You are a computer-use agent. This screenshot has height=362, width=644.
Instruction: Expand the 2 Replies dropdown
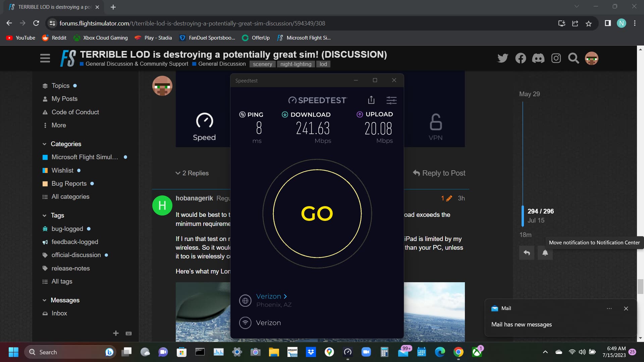click(x=192, y=173)
